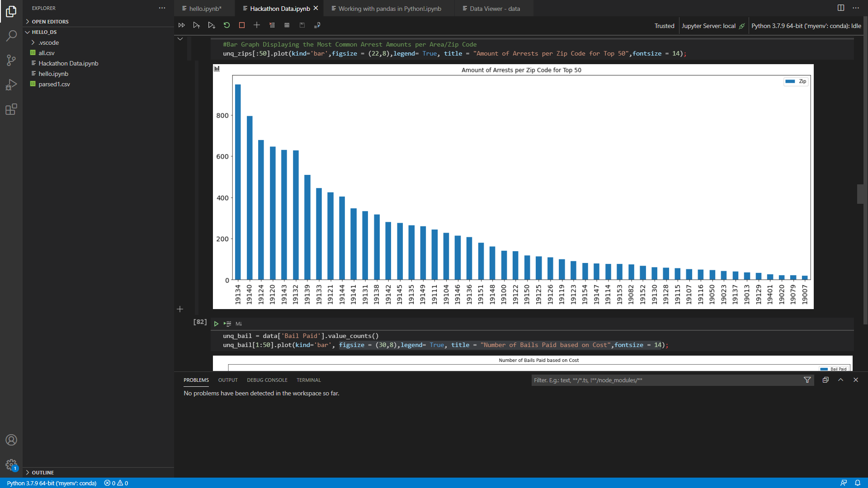Interrupt the kernel with stop button
The image size is (868, 488).
242,25
